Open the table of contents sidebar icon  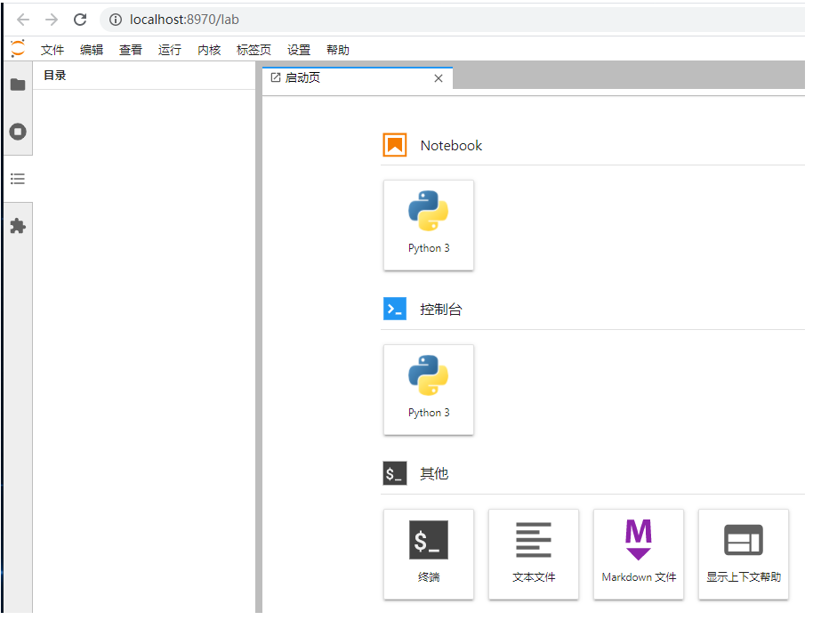coord(17,179)
